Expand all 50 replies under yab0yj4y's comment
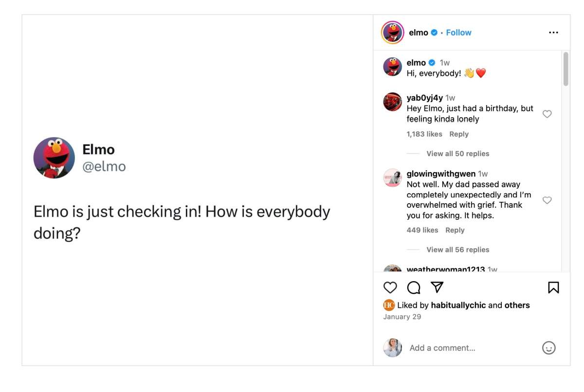Image resolution: width=584 pixels, height=392 pixels. [x=458, y=153]
